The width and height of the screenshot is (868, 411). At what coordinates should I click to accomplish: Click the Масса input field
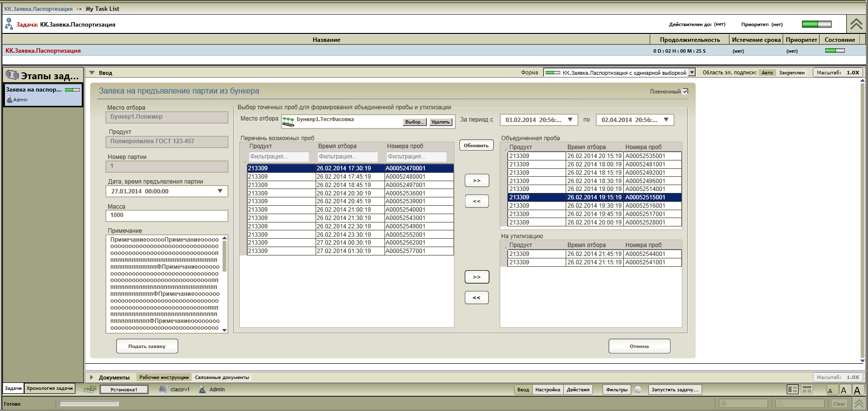tap(167, 216)
